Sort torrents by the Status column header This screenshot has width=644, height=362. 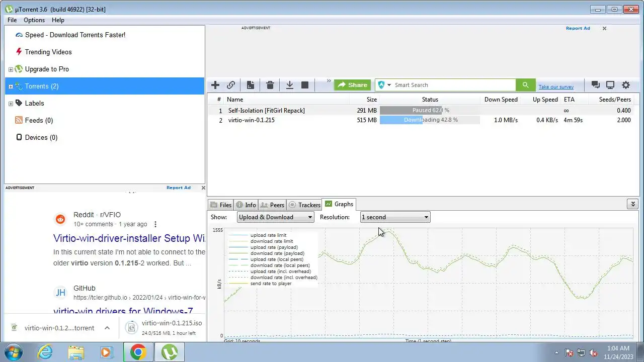pos(430,100)
